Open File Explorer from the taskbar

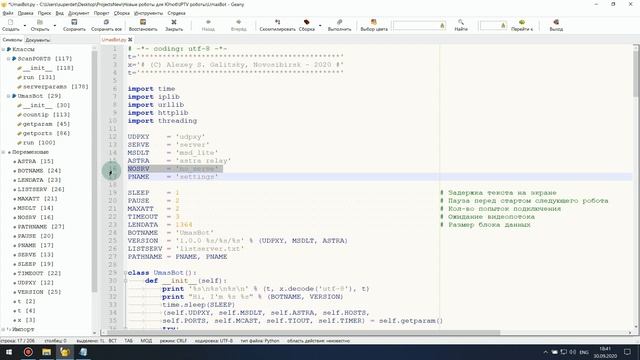click(46, 352)
